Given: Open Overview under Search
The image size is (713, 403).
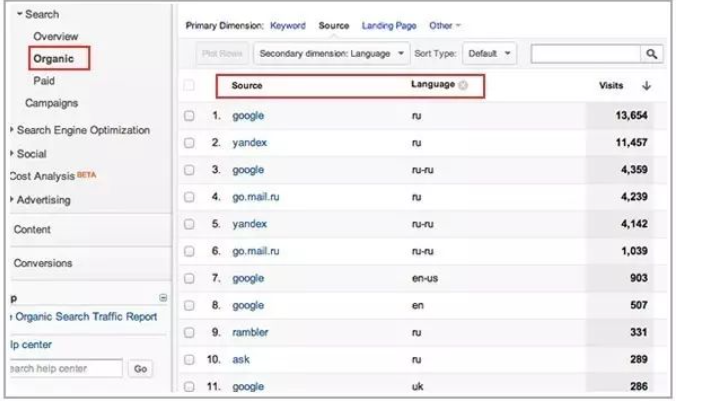Looking at the screenshot, I should [55, 36].
